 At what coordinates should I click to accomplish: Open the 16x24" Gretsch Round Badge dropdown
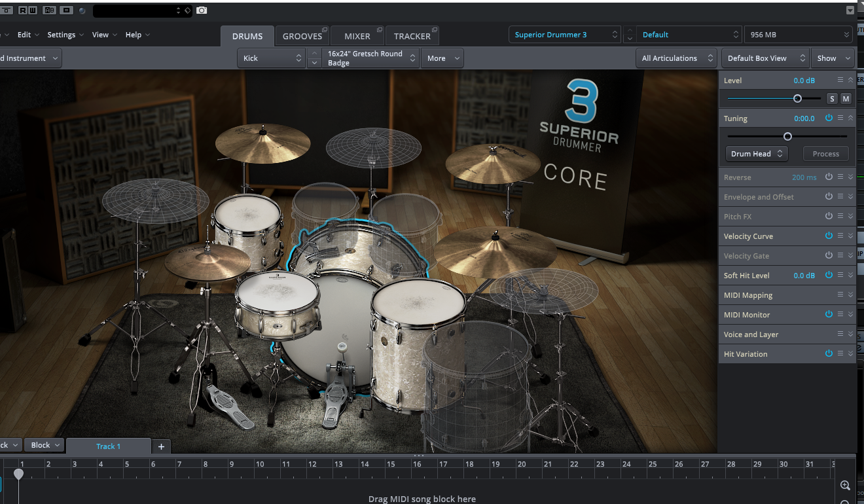click(x=371, y=58)
